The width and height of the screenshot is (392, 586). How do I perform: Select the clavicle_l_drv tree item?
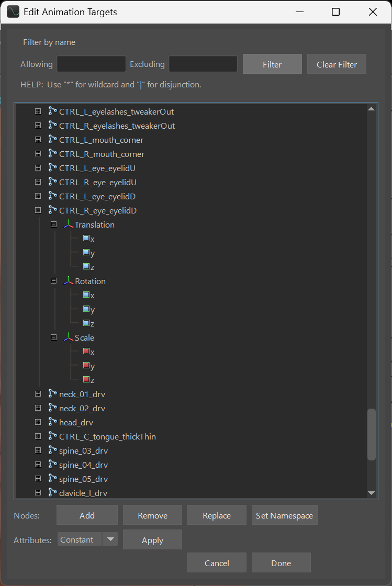83,493
